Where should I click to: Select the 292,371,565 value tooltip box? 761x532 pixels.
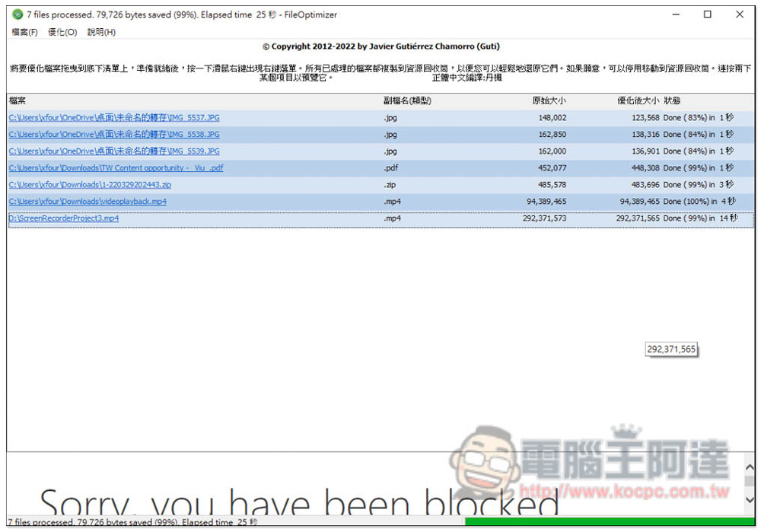click(x=671, y=349)
